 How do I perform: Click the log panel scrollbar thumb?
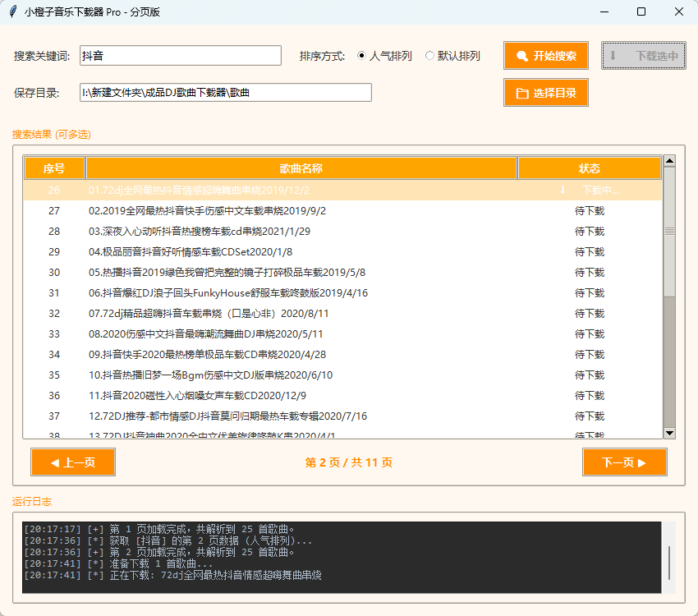[x=669, y=563]
